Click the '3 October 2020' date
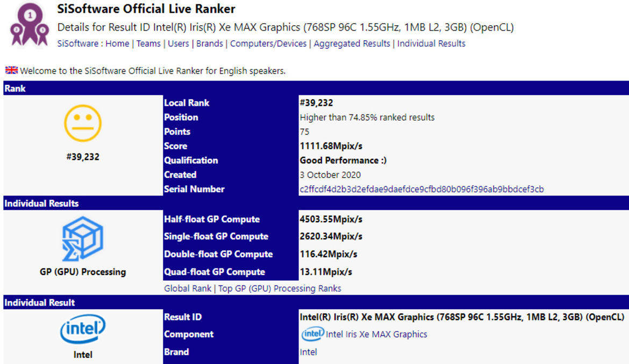The width and height of the screenshot is (629, 364). (330, 174)
